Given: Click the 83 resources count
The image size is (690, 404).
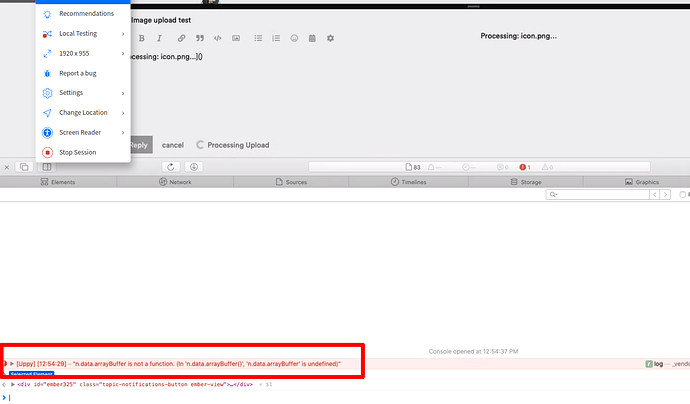Looking at the screenshot, I should pyautogui.click(x=413, y=167).
